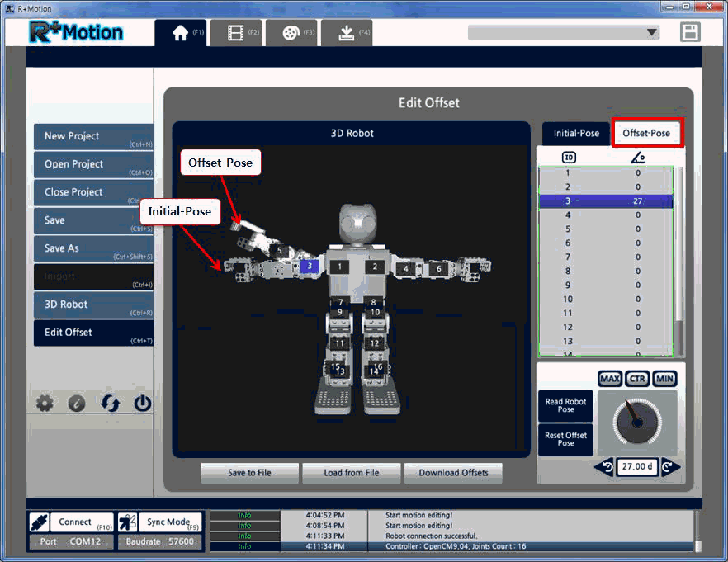Select joint ID 3 row with value 27

coord(606,201)
